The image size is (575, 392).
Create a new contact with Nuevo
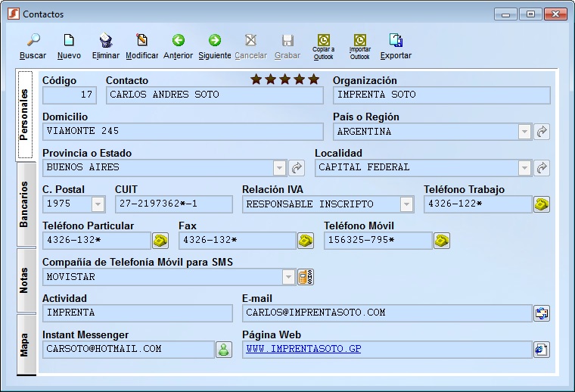tap(69, 42)
